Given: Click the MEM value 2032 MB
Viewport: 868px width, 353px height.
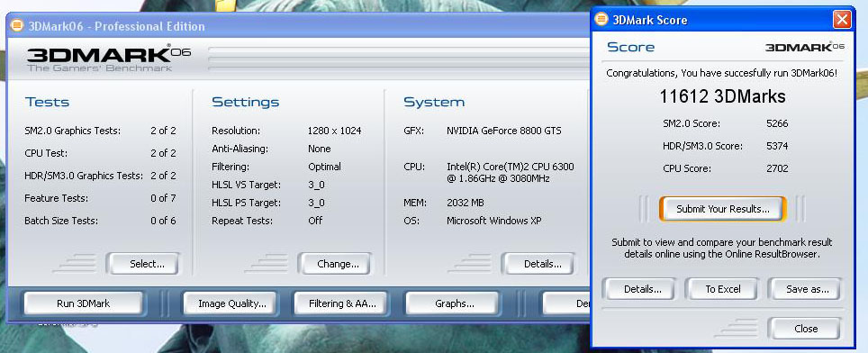Looking at the screenshot, I should (465, 203).
